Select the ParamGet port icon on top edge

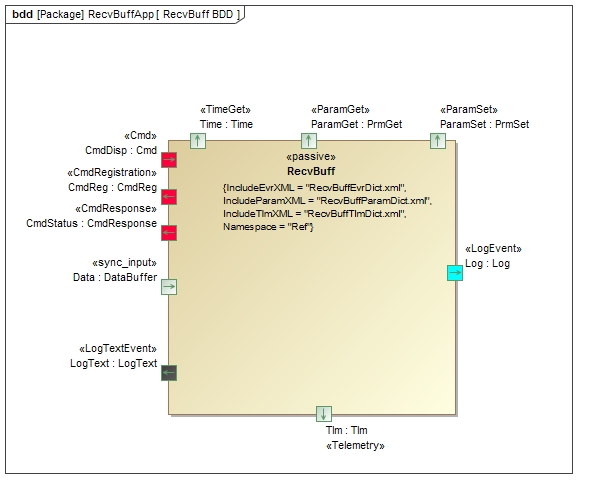click(x=309, y=141)
